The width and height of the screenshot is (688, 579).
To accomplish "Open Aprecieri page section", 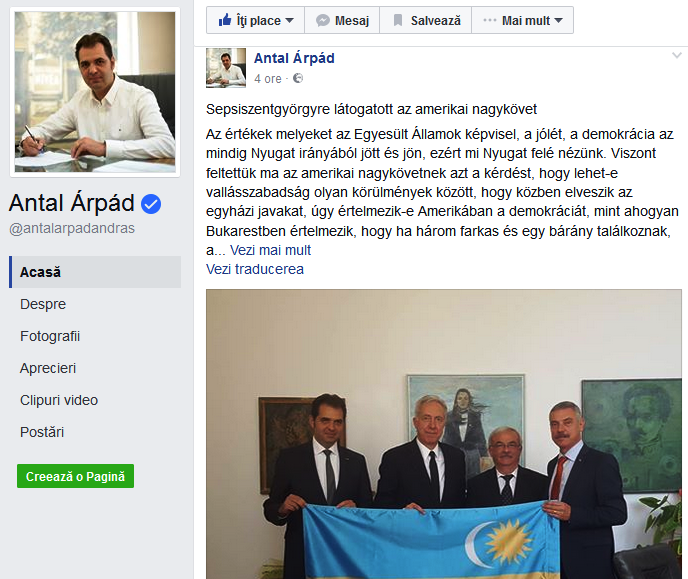I will point(48,368).
